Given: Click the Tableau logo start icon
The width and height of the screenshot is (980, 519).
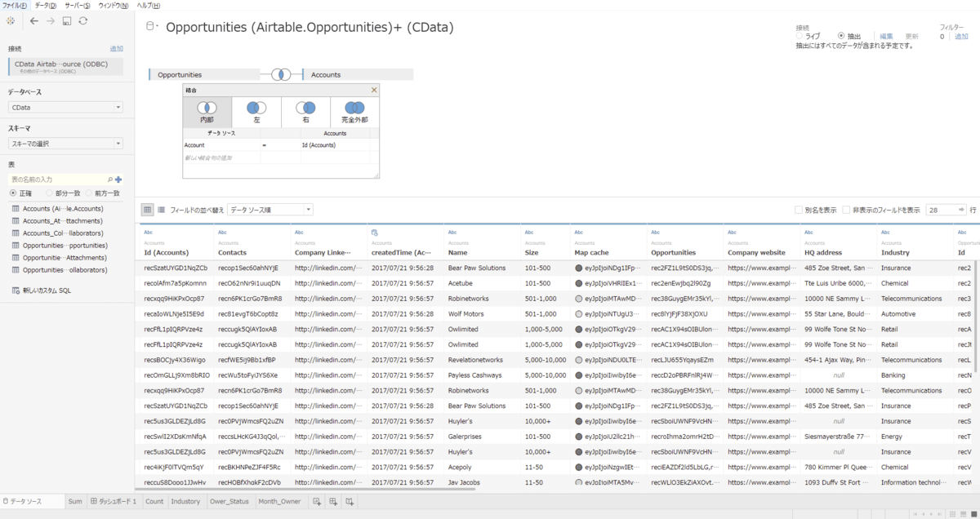Looking at the screenshot, I should (x=10, y=20).
